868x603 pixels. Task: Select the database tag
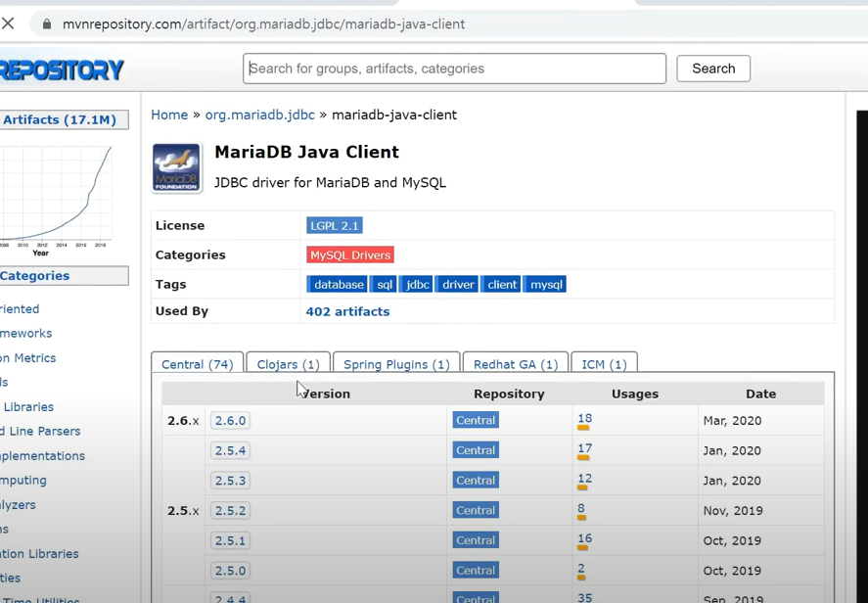coord(337,284)
